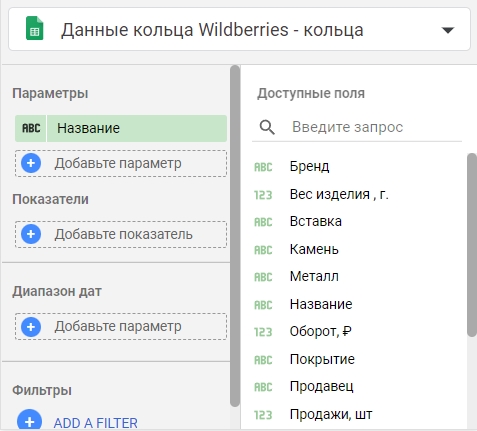Click the ADD A FILTER link
The height and width of the screenshot is (431, 477).
(96, 423)
